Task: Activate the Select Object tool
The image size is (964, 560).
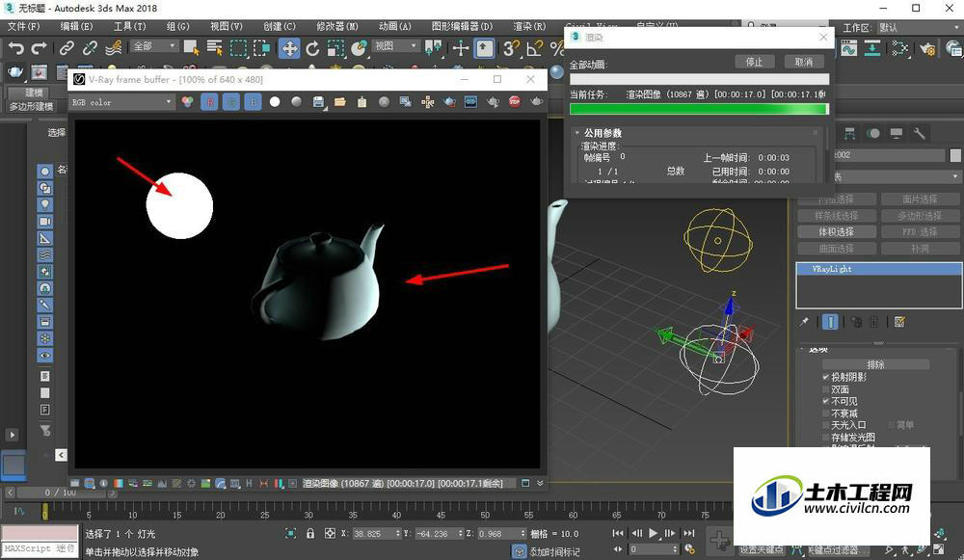Action: pyautogui.click(x=191, y=48)
